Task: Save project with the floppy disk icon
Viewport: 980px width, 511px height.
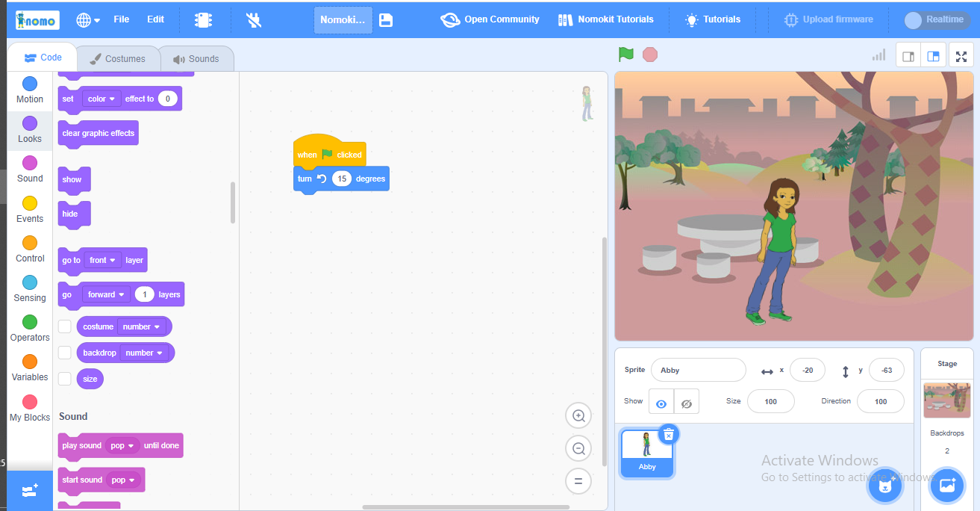Action: click(x=386, y=20)
